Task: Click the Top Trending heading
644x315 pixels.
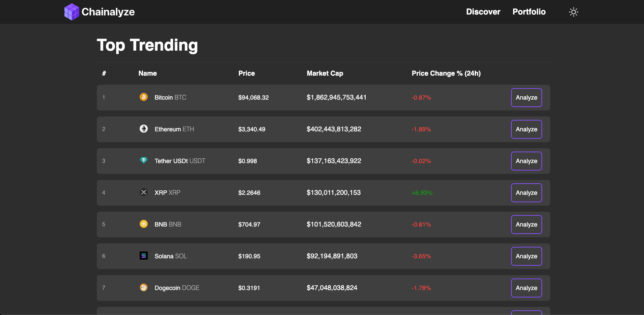Action: click(x=147, y=45)
